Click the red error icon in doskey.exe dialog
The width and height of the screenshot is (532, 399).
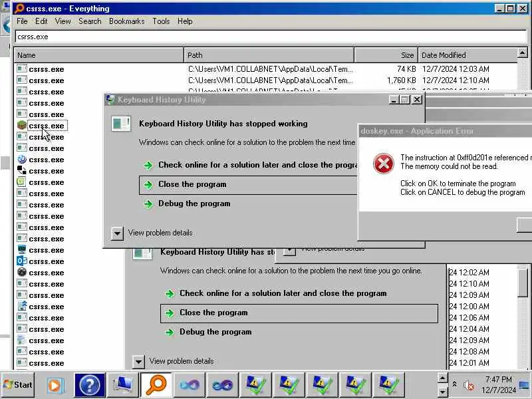point(384,164)
